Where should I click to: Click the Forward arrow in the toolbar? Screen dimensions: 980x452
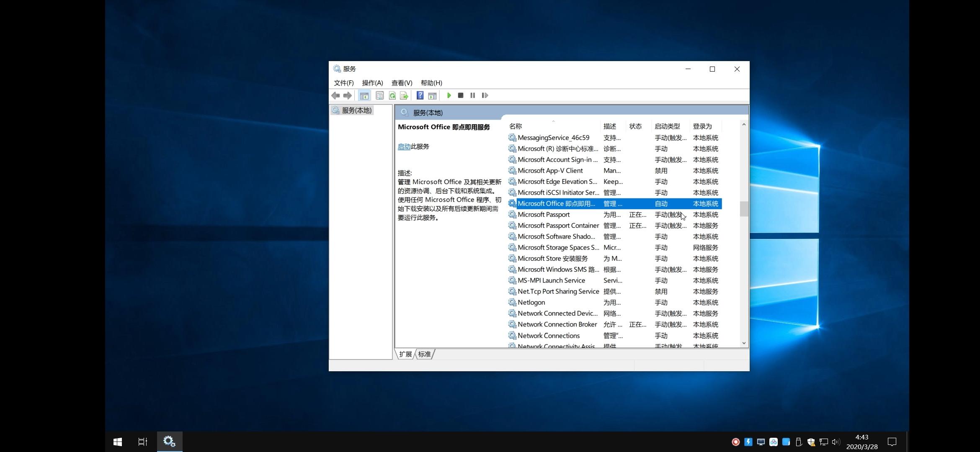tap(348, 96)
